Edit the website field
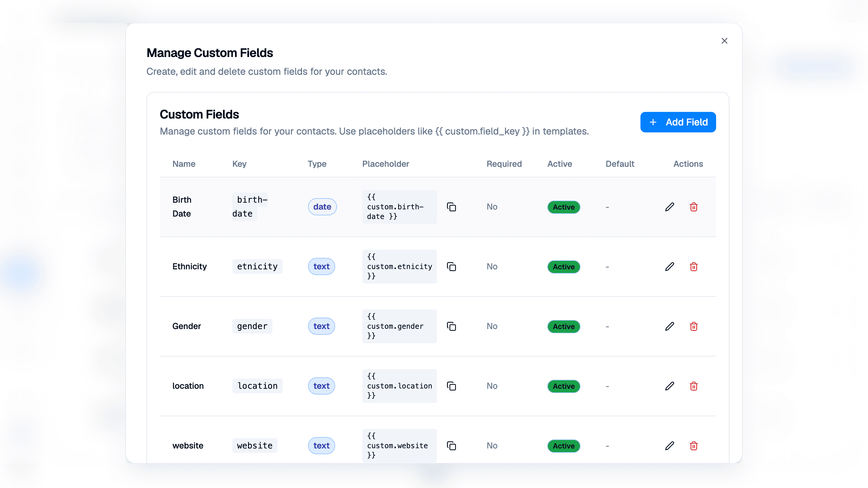Viewport: 868px width, 488px height. [669, 445]
